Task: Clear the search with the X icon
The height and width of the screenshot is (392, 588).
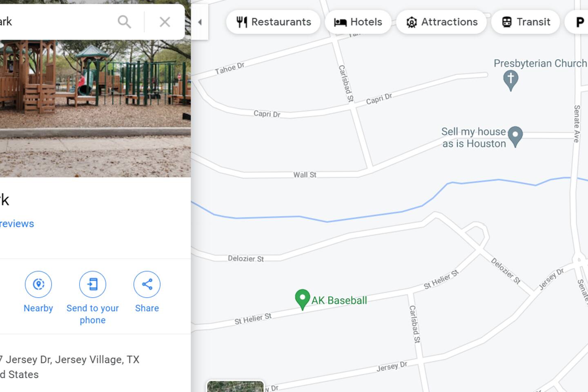Action: 165,22
